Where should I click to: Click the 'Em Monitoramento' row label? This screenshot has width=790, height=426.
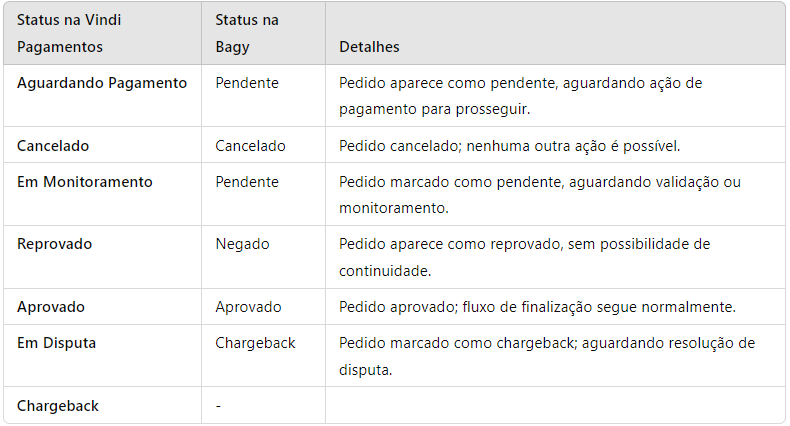85,182
